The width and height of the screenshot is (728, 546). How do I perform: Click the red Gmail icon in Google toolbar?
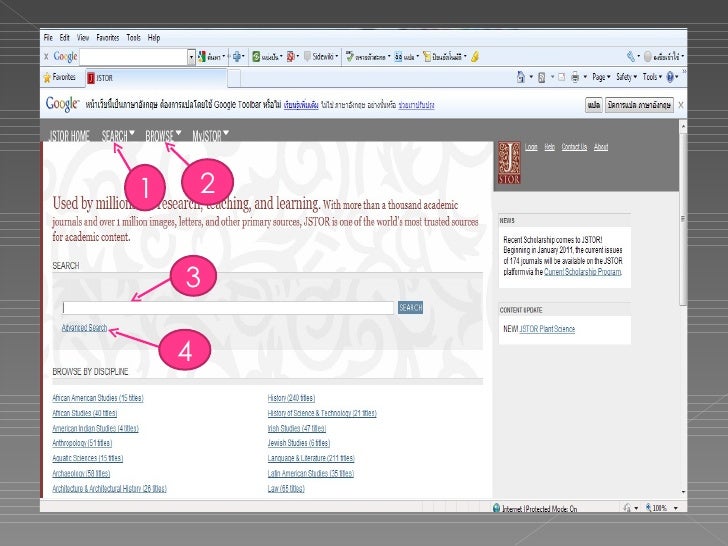(291, 57)
